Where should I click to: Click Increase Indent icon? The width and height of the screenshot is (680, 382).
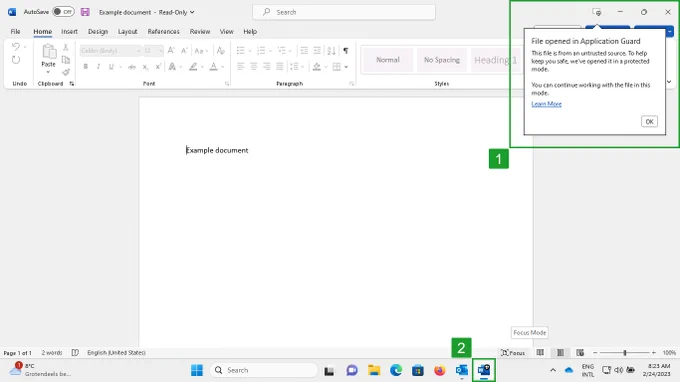click(x=317, y=51)
